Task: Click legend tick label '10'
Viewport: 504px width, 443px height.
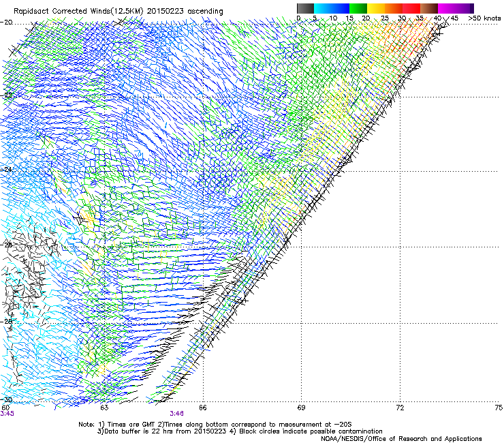Action: point(333,18)
